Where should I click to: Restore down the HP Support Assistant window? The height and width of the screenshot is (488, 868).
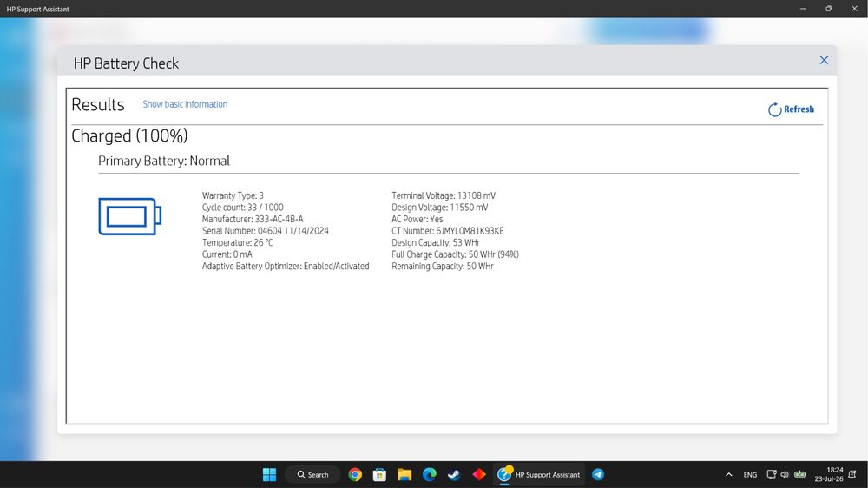[829, 9]
